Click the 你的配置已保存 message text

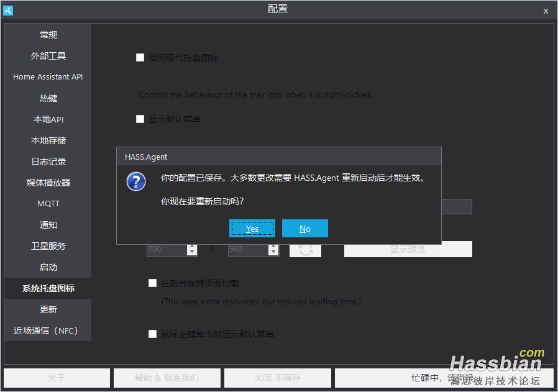pyautogui.click(x=293, y=178)
